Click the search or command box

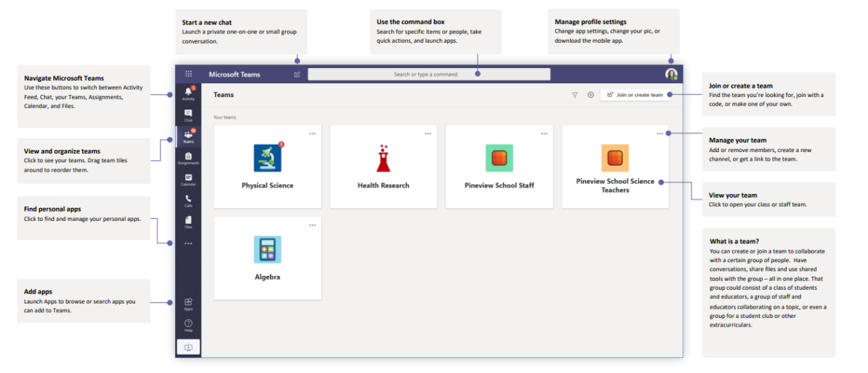pyautogui.click(x=429, y=74)
